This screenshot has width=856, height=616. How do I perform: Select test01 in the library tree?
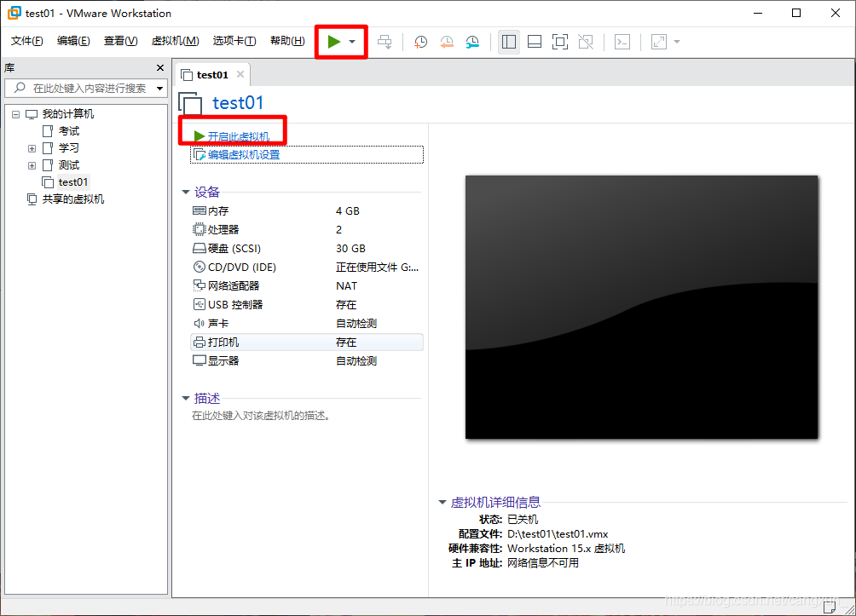(x=72, y=182)
